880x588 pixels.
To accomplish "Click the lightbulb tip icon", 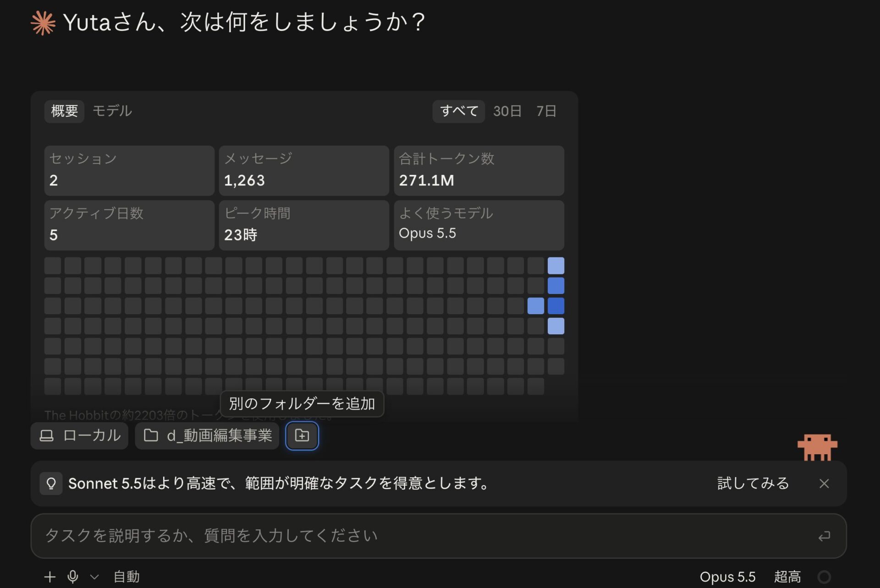I will tap(51, 484).
